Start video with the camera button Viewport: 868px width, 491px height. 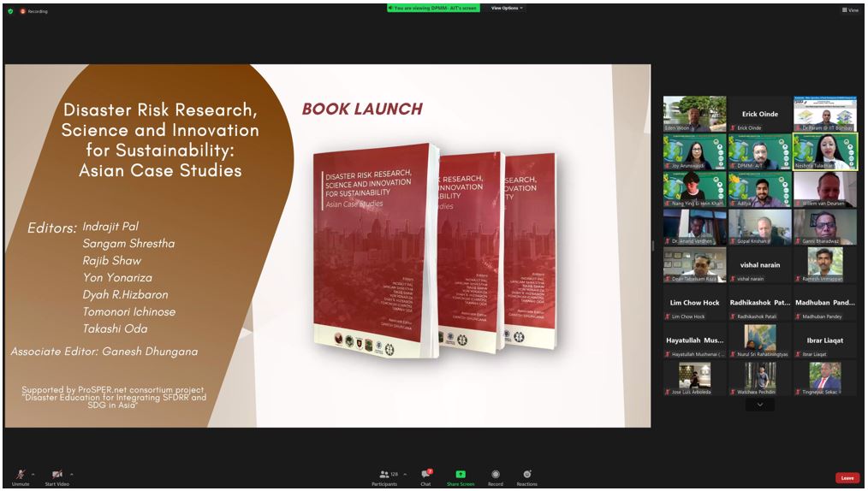pos(57,475)
